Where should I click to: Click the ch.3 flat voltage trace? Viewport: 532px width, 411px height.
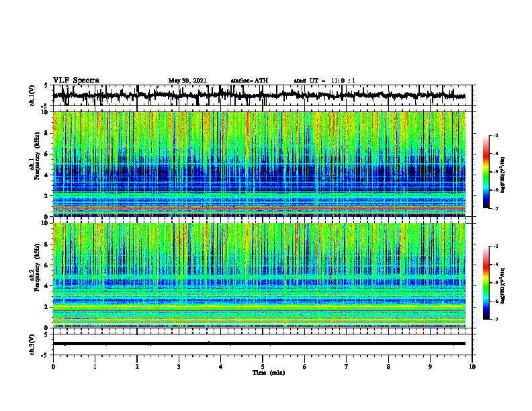[259, 344]
